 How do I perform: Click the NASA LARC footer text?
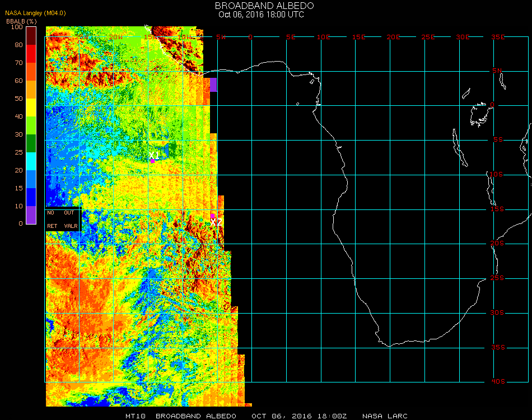pos(385,416)
